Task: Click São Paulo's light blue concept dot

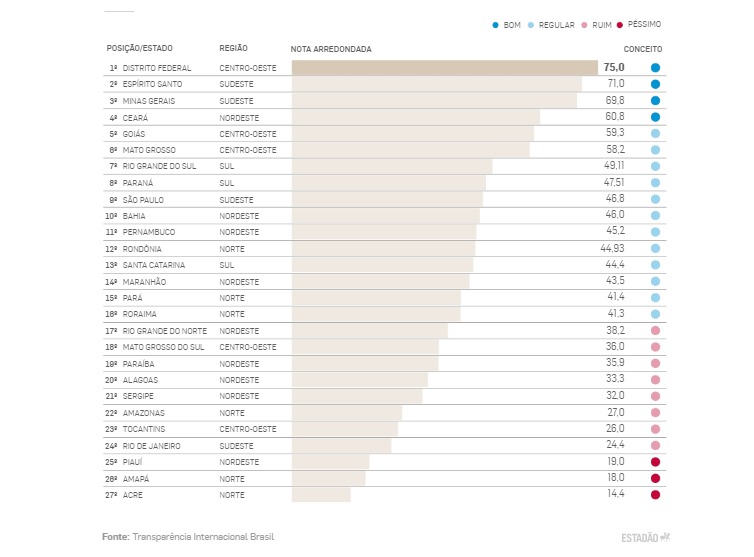Action: pos(655,200)
